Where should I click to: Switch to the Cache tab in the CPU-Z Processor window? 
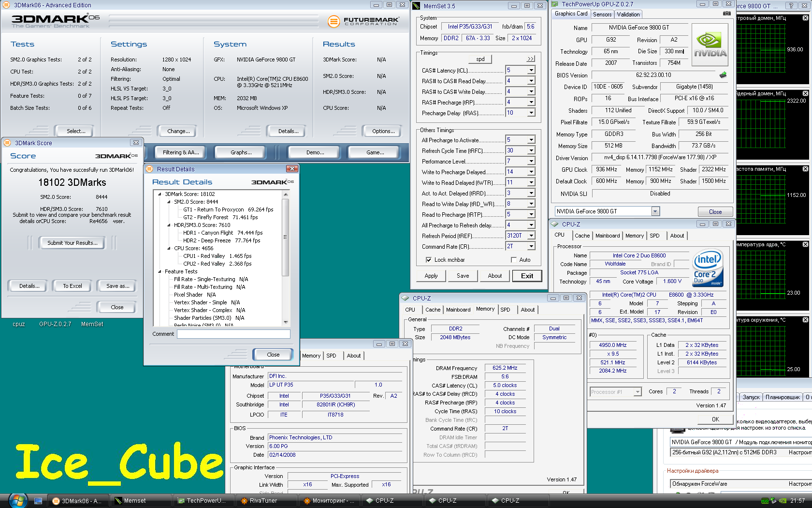pos(582,236)
